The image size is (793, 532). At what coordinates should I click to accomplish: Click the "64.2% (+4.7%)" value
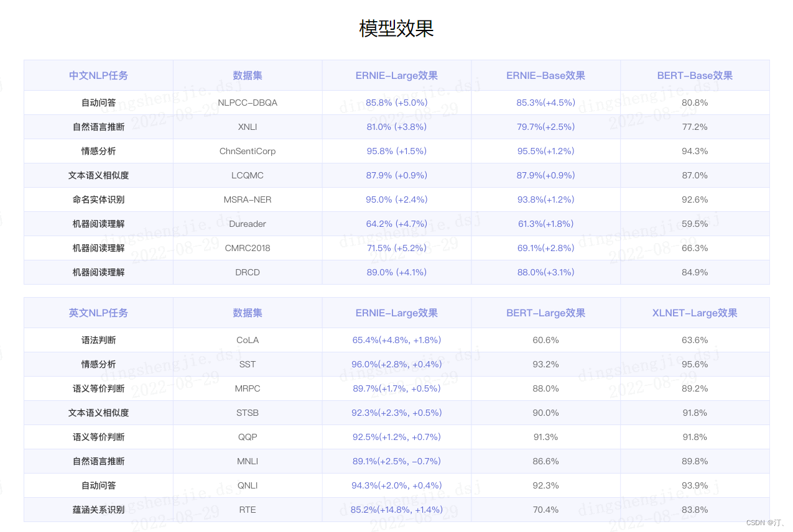click(x=397, y=224)
